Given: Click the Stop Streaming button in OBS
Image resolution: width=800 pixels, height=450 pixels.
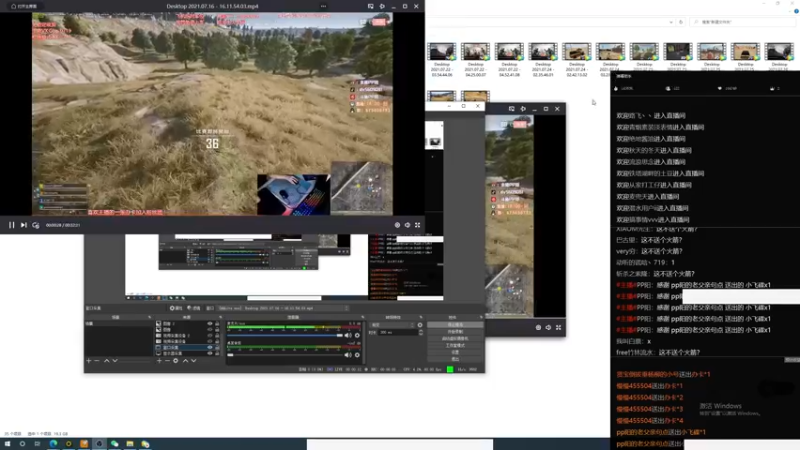Looking at the screenshot, I should pyautogui.click(x=455, y=325).
